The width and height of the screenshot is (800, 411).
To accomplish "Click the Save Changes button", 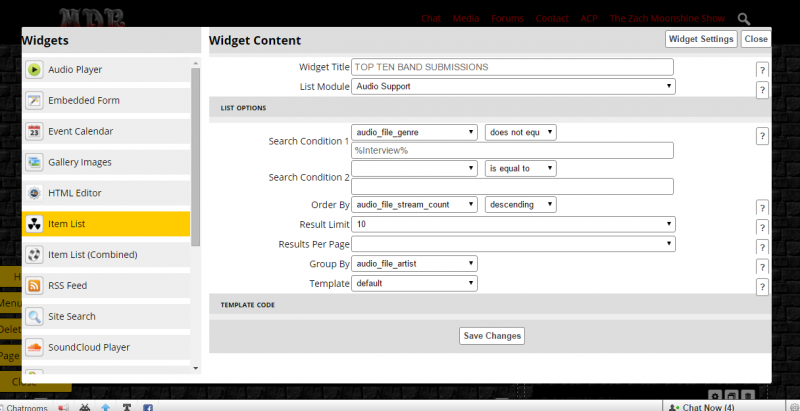I will click(x=492, y=336).
